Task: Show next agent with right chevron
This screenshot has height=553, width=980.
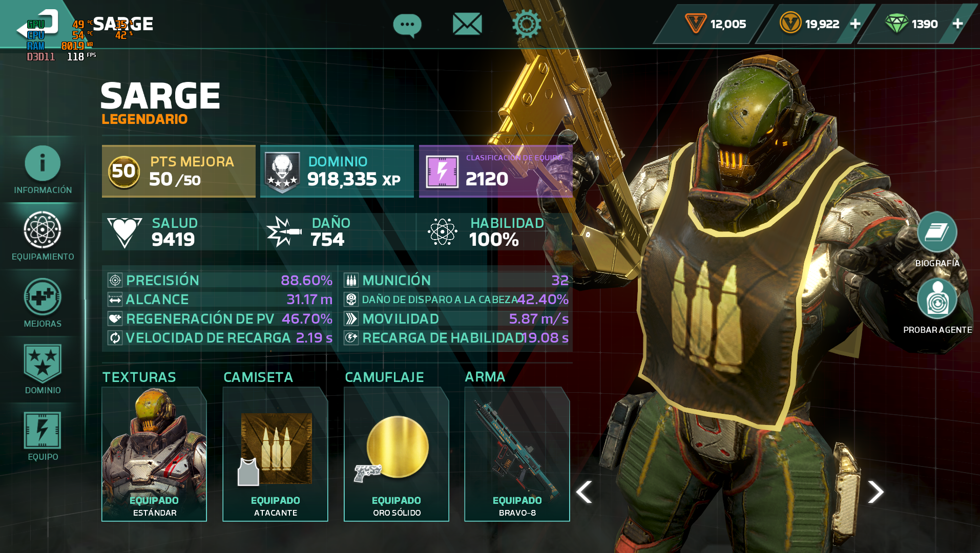Action: (x=875, y=492)
